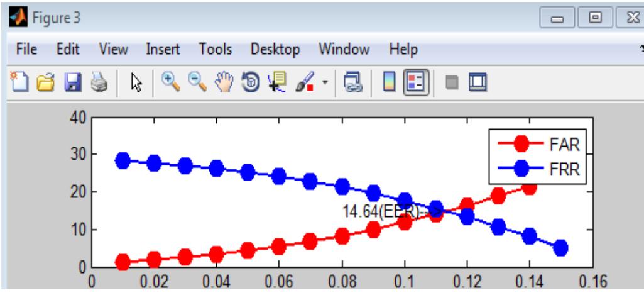Open the Desktop menu
The image size is (644, 300).
275,50
